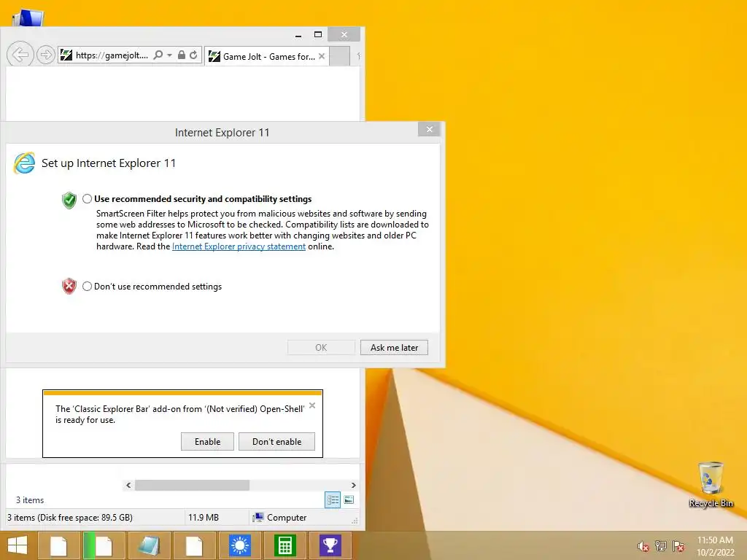Switch to details view icon in Explorer
This screenshot has height=560, width=747.
point(333,500)
